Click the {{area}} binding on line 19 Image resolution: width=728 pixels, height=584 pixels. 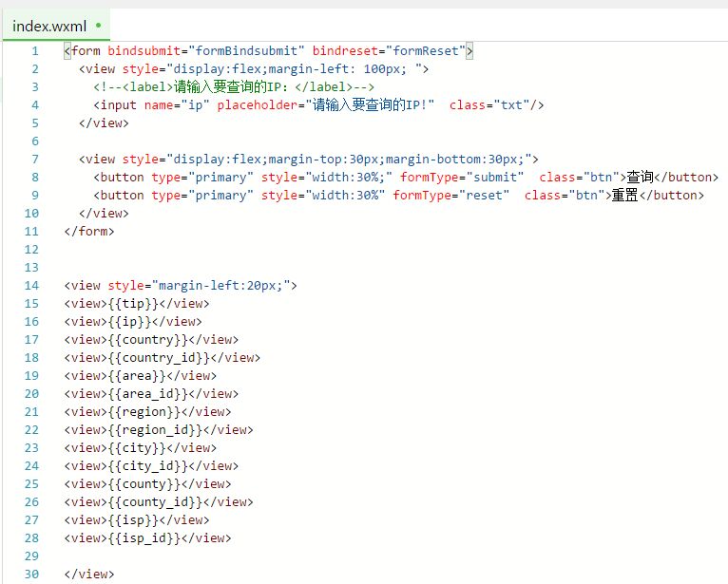(x=137, y=376)
